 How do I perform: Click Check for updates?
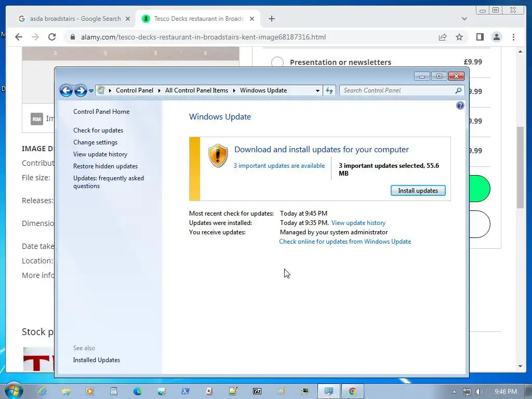98,130
